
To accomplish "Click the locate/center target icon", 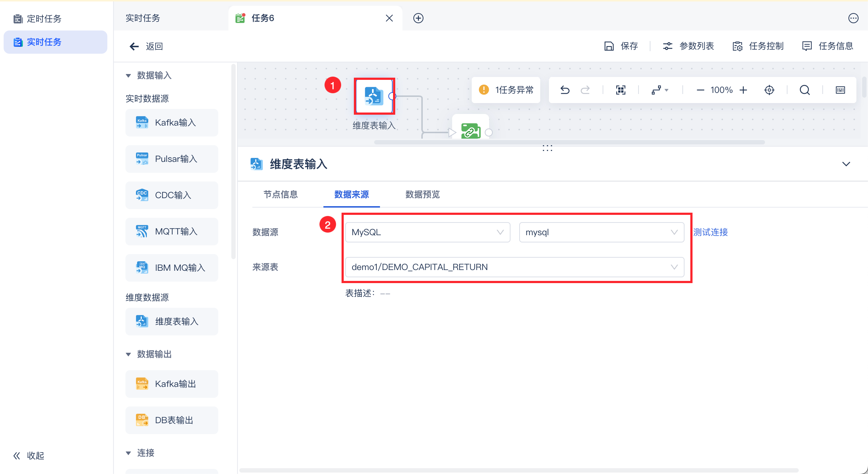I will click(x=769, y=90).
